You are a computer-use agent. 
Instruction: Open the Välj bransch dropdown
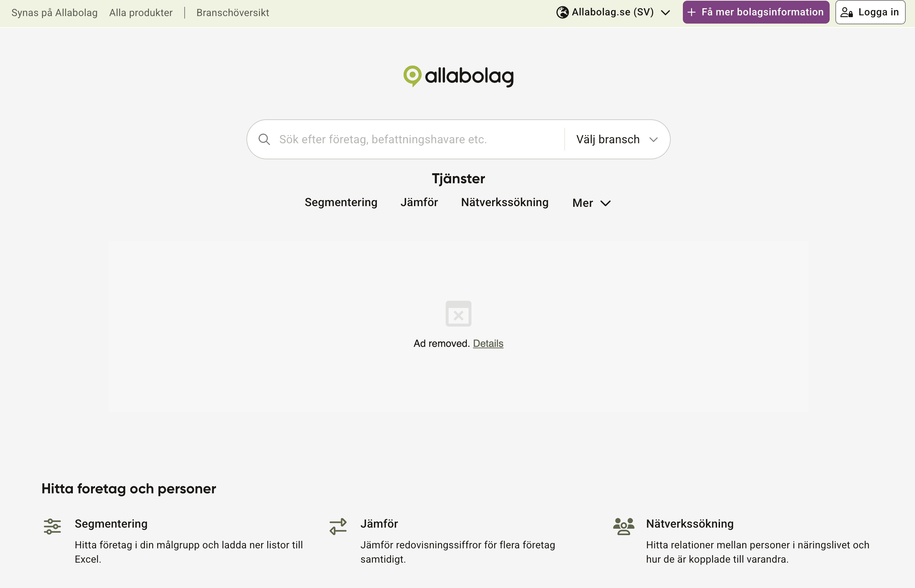616,139
